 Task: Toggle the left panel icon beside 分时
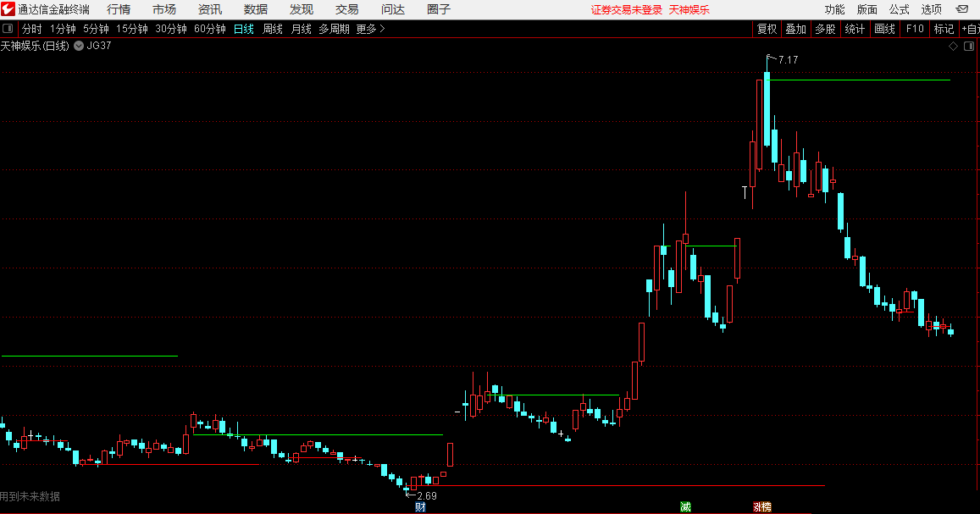8,29
